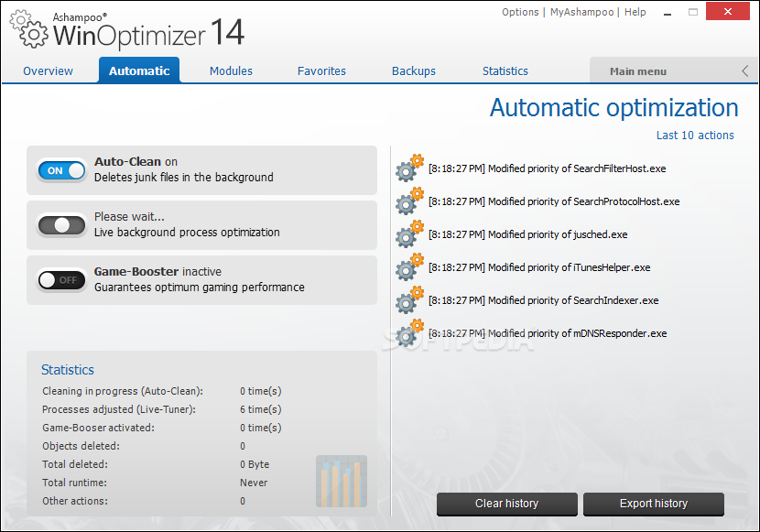The height and width of the screenshot is (532, 760).
Task: Go to the Favorites tab
Action: 321,71
